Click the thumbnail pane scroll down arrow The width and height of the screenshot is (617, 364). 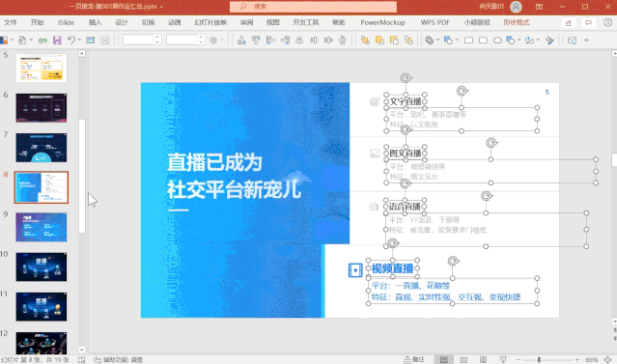point(82,350)
